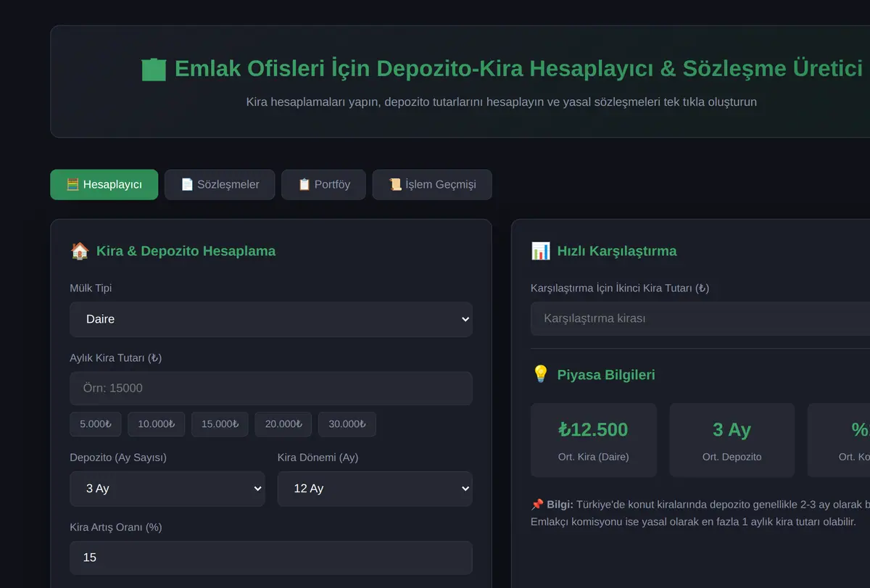Click the Kira Artış Oranı field containing 15
The image size is (870, 588).
(x=271, y=558)
